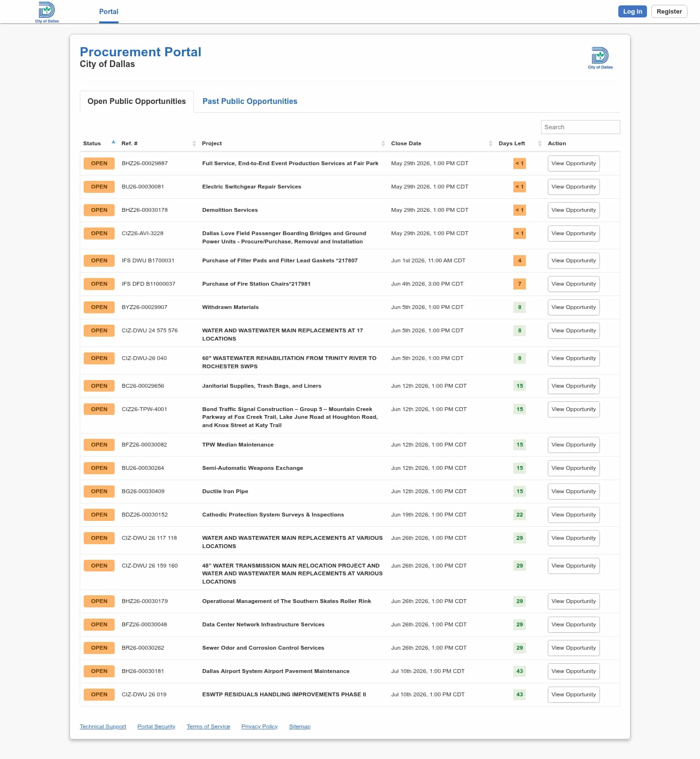Viewport: 700px width, 759px height.
Task: View Opportunity for CIZ-DWU 26 117 118
Action: (574, 538)
